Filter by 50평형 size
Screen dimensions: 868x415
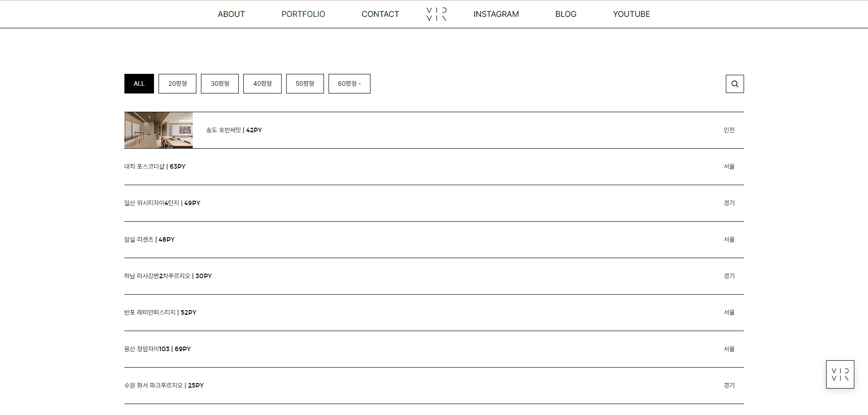(305, 84)
